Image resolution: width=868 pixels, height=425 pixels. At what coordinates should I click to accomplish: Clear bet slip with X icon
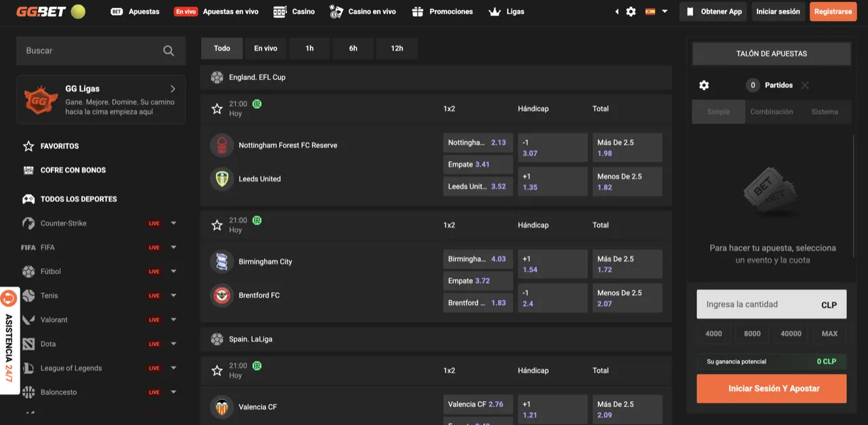[x=805, y=85]
